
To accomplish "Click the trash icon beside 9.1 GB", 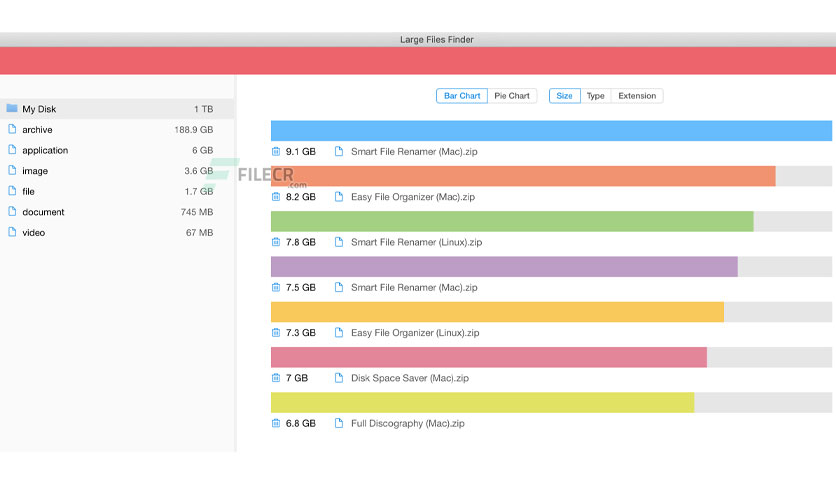I will 276,151.
